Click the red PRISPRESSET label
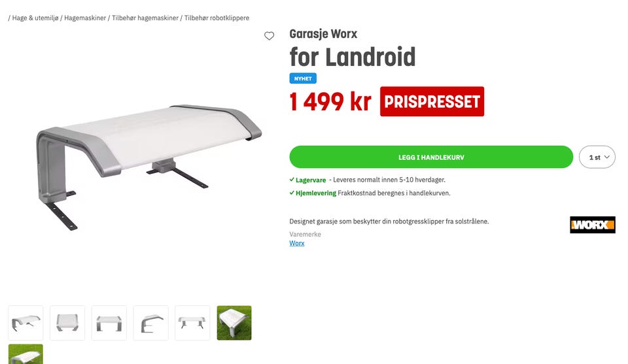This screenshot has width=628, height=364. 432,101
